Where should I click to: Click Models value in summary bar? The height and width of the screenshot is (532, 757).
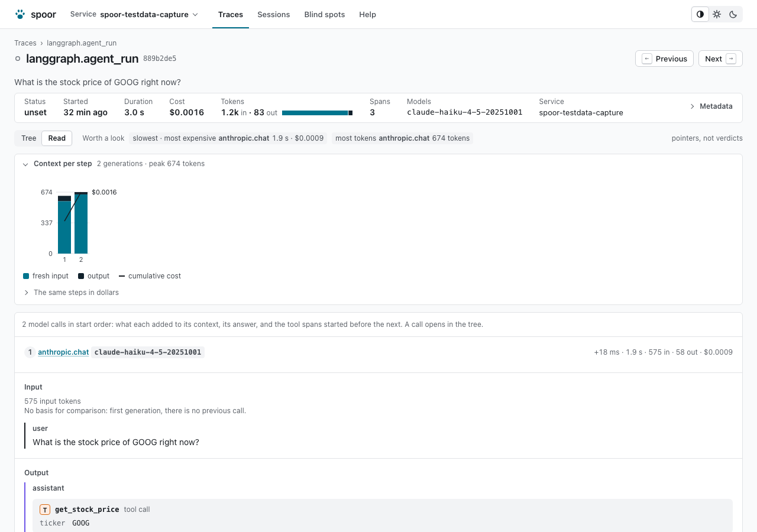pos(465,112)
